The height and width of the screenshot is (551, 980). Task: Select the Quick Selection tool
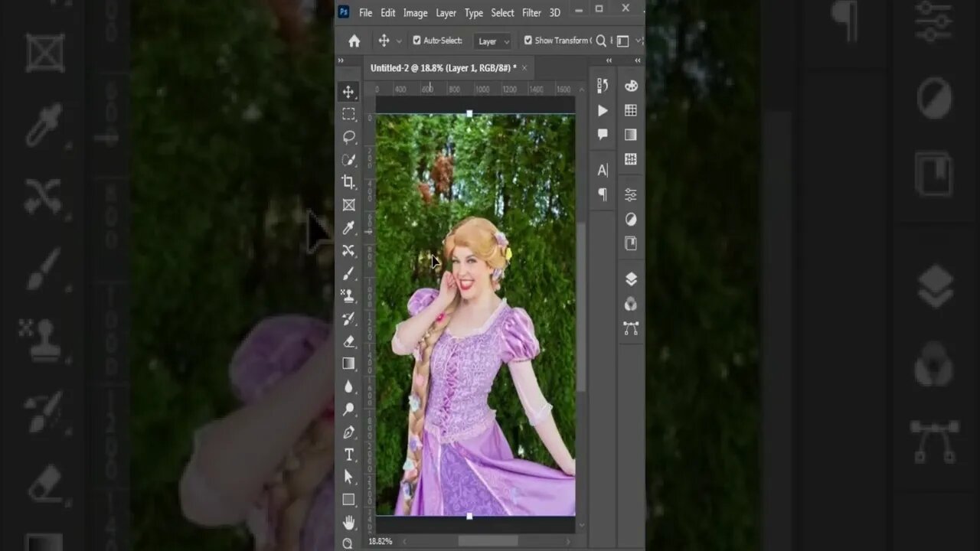[348, 160]
